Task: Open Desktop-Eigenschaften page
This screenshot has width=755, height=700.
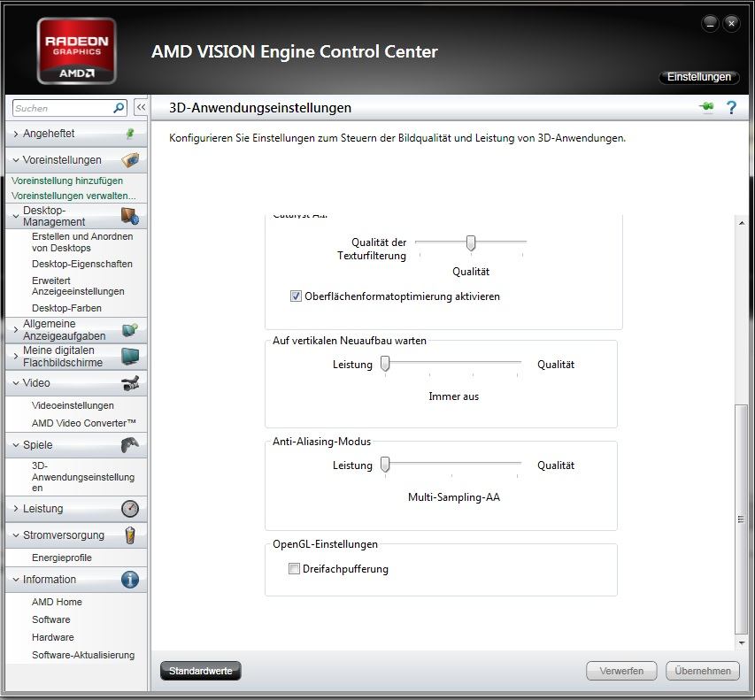Action: (81, 264)
